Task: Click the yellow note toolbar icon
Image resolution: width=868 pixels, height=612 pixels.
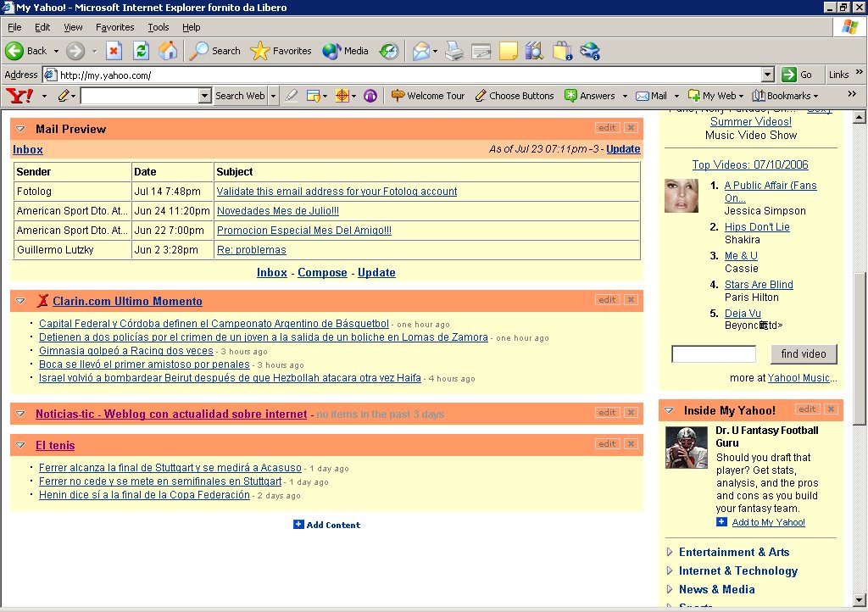Action: (509, 51)
